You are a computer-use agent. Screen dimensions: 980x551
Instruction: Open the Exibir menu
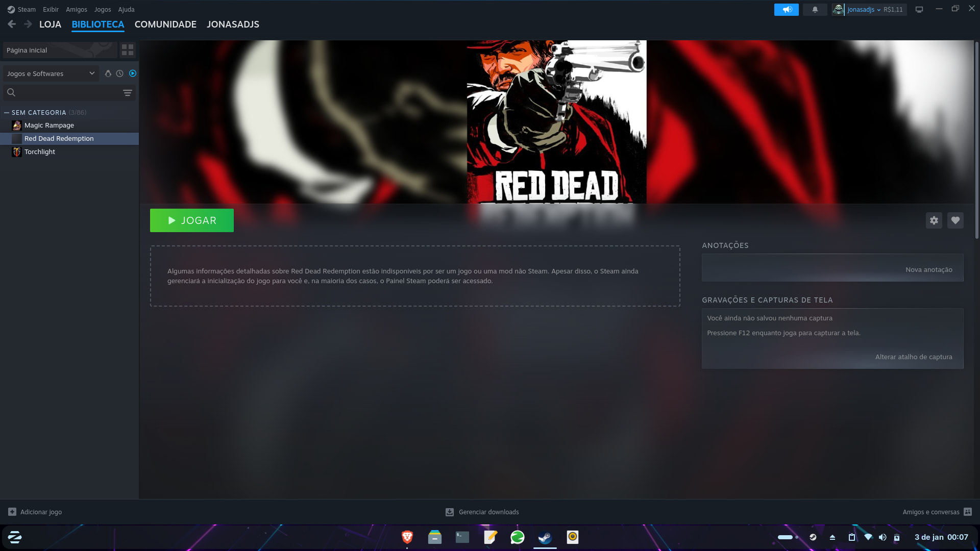51,10
